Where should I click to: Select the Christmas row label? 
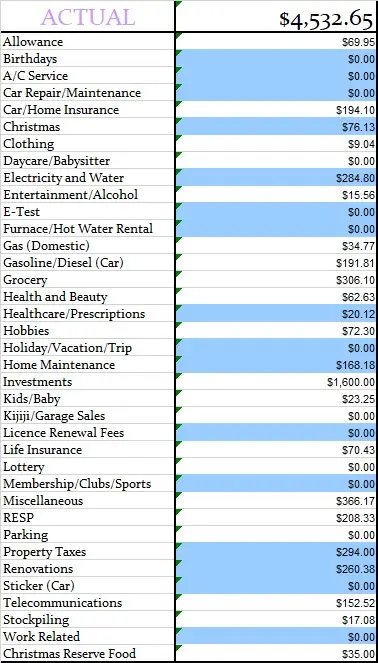[x=88, y=126]
